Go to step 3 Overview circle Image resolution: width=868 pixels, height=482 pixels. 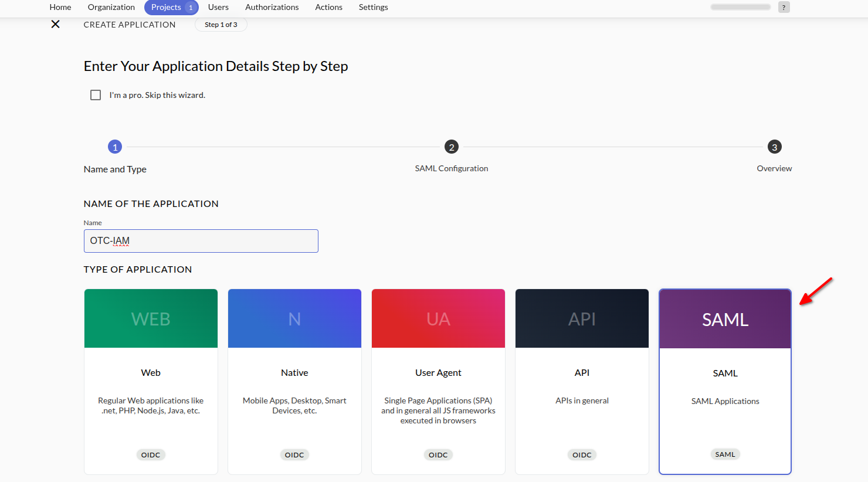pyautogui.click(x=774, y=147)
